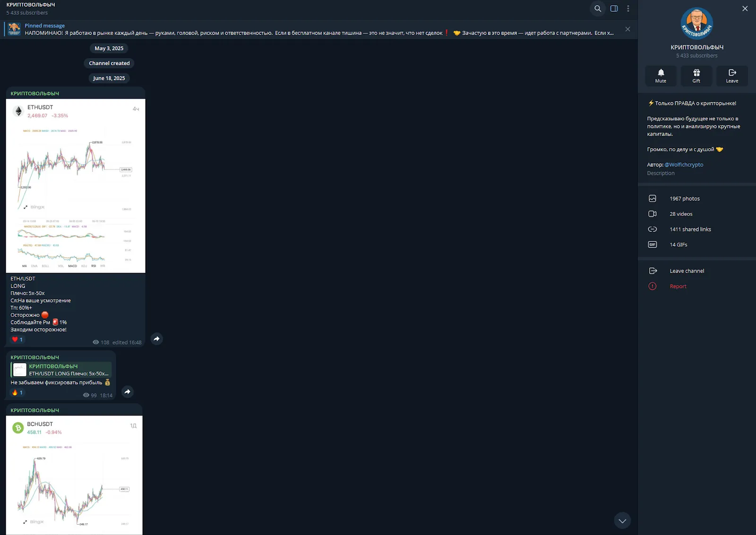
Task: Toggle the right sidebar panel icon
Action: pos(614,8)
